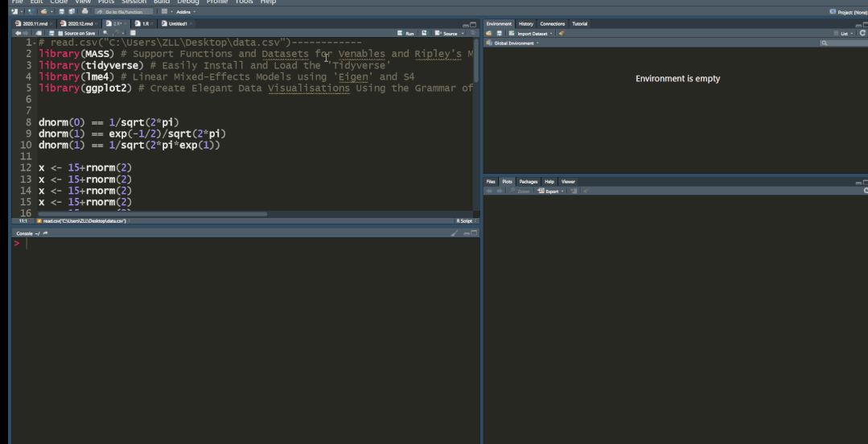Click the Create Project icon
Image resolution: width=868 pixels, height=444 pixels.
pyautogui.click(x=31, y=11)
